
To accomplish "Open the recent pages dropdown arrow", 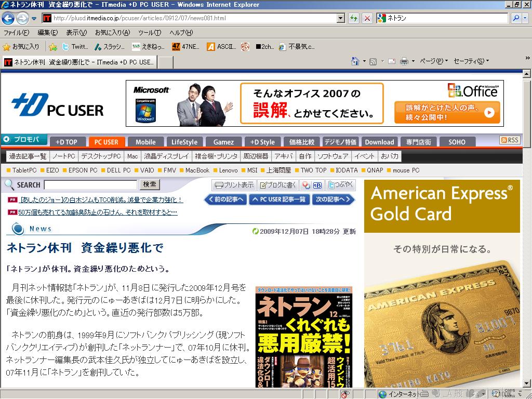I will 34,18.
